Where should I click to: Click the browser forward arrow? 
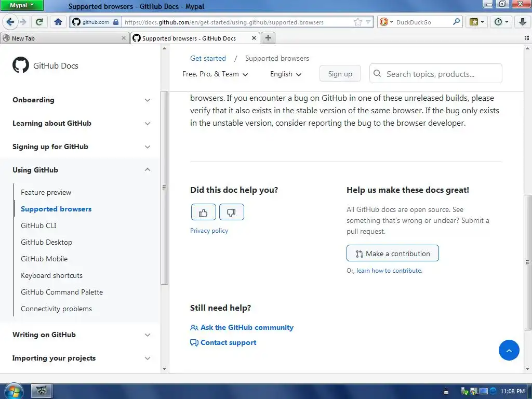pos(23,22)
